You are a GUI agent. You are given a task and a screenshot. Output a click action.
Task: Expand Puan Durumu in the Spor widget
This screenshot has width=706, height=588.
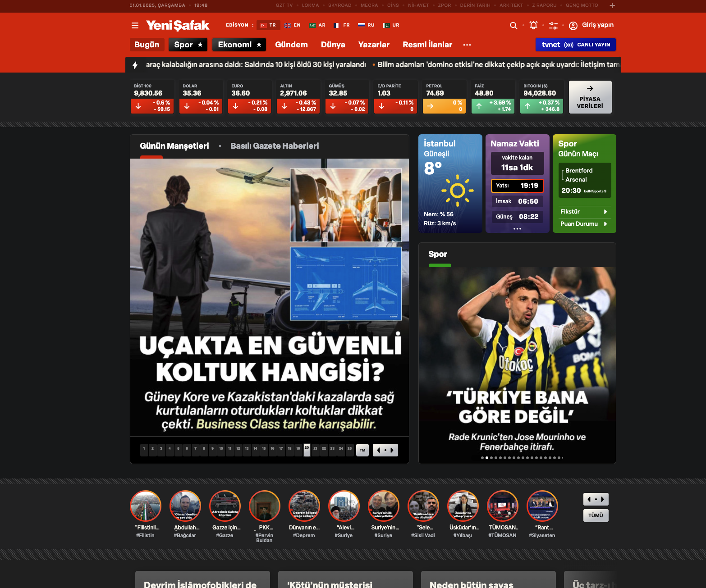pos(584,223)
